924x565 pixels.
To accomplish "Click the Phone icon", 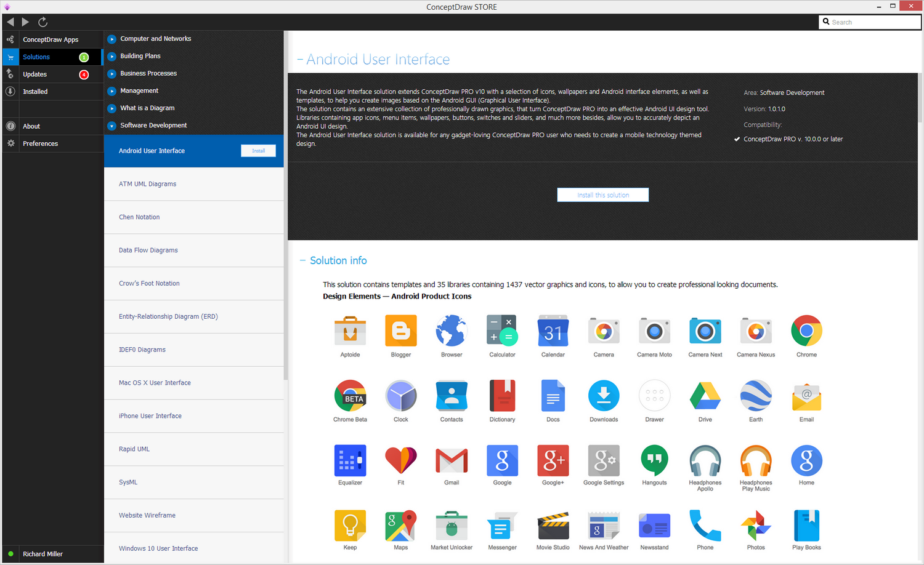I will [705, 526].
